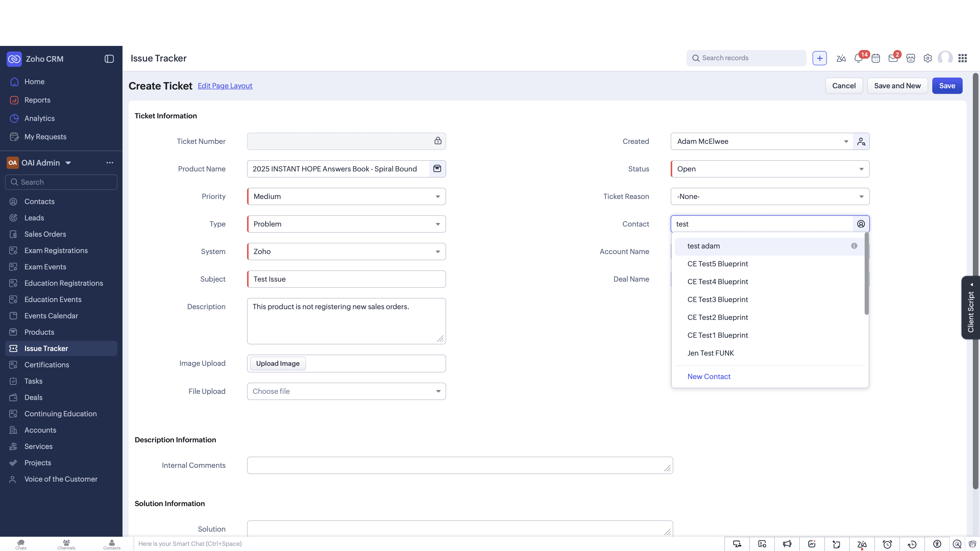Open the apps grid icon
980x551 pixels.
[962, 58]
